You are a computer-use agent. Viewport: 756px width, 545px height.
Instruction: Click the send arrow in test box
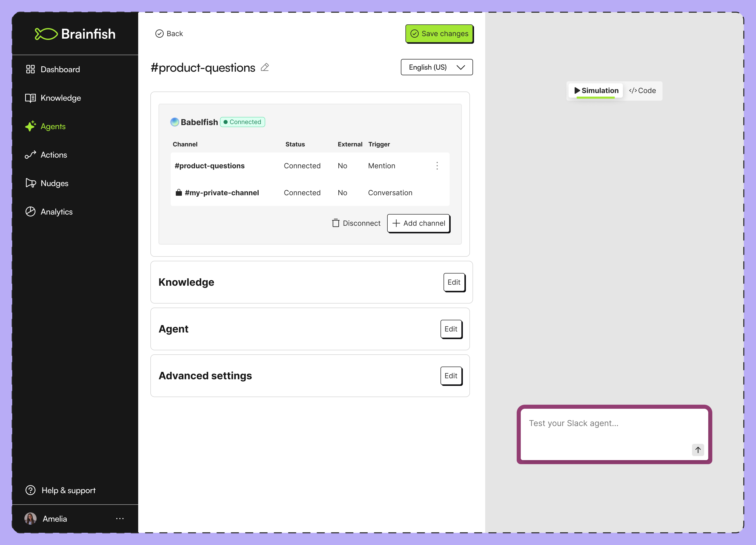click(x=698, y=450)
